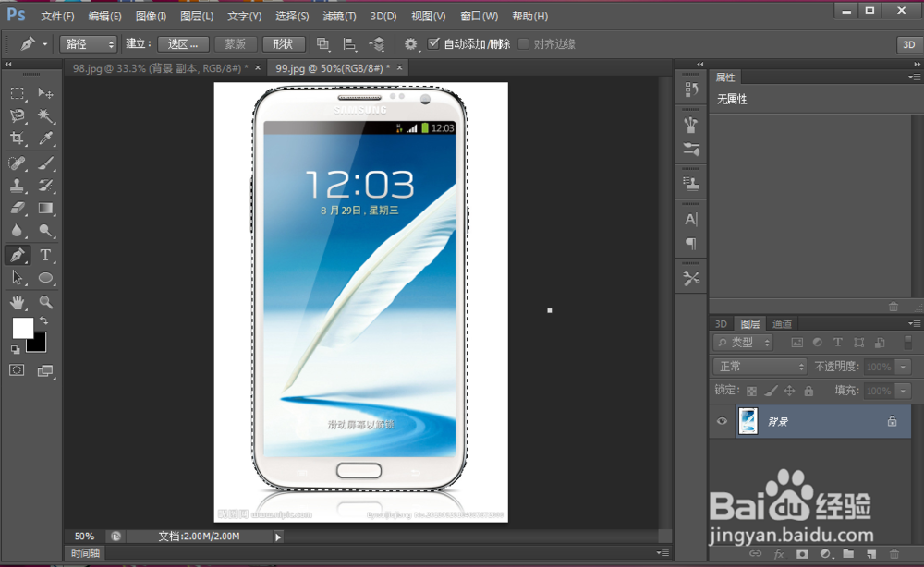
Task: Click the 形状 button
Action: coord(284,44)
